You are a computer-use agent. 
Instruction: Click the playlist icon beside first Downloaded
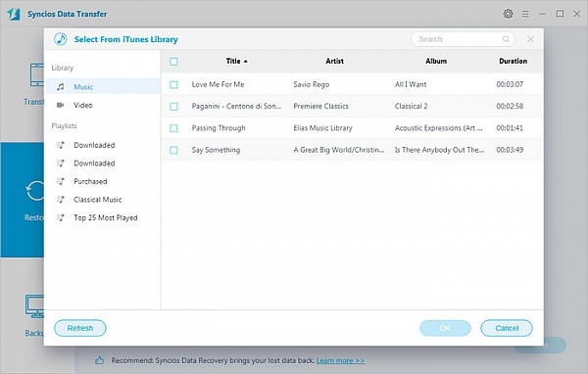pos(61,145)
